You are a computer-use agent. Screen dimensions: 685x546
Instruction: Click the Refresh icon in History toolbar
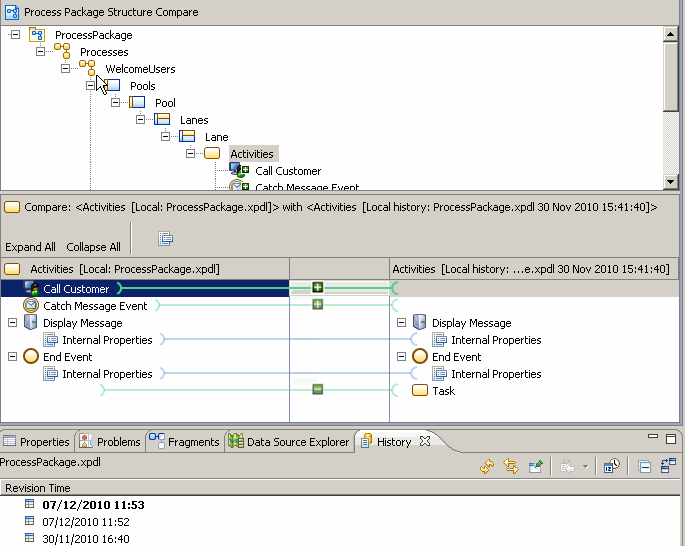click(x=487, y=467)
